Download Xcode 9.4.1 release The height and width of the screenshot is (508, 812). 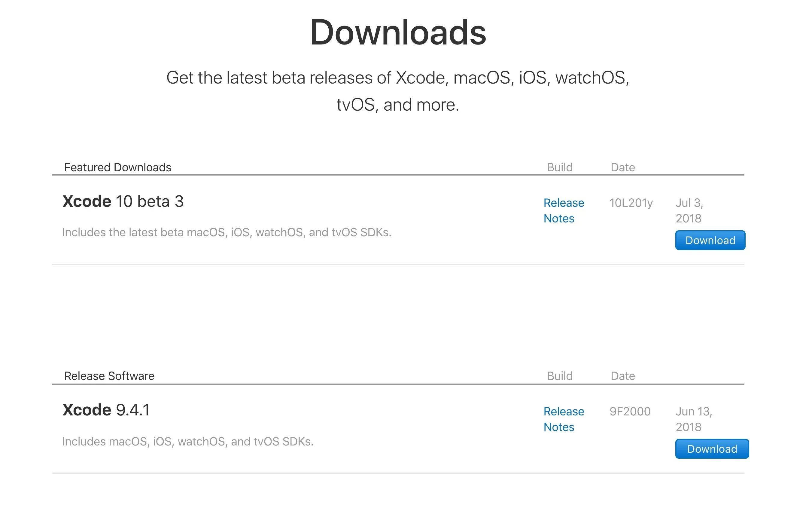point(712,449)
